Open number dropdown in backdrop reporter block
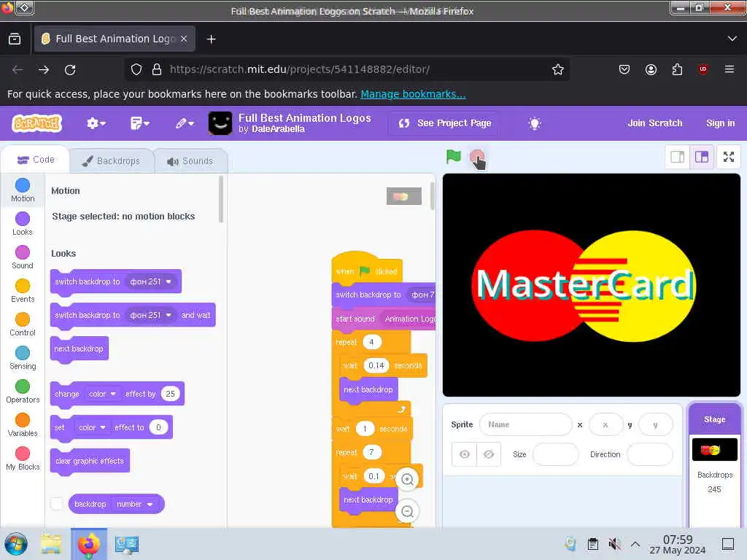 (x=134, y=504)
